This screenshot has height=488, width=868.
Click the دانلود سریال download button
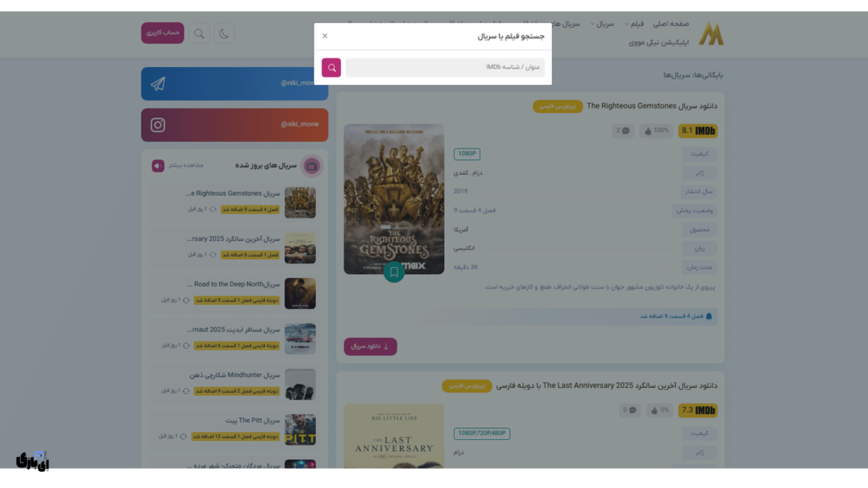370,346
